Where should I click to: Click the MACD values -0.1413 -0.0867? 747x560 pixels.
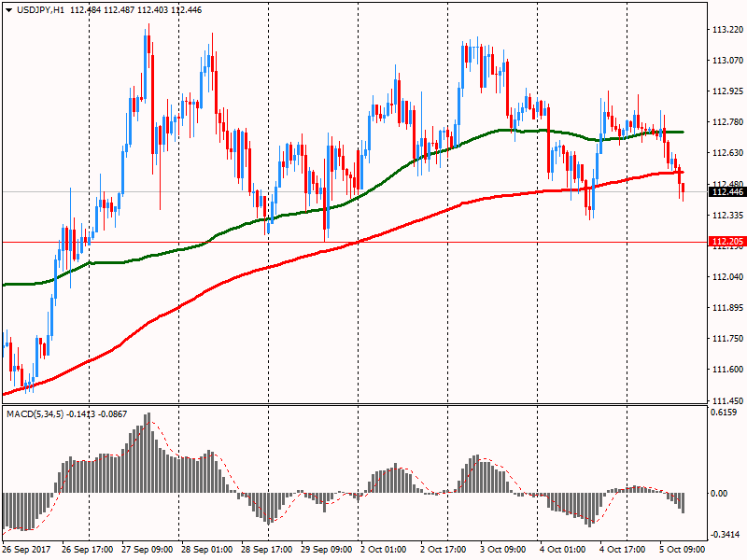[x=97, y=414]
